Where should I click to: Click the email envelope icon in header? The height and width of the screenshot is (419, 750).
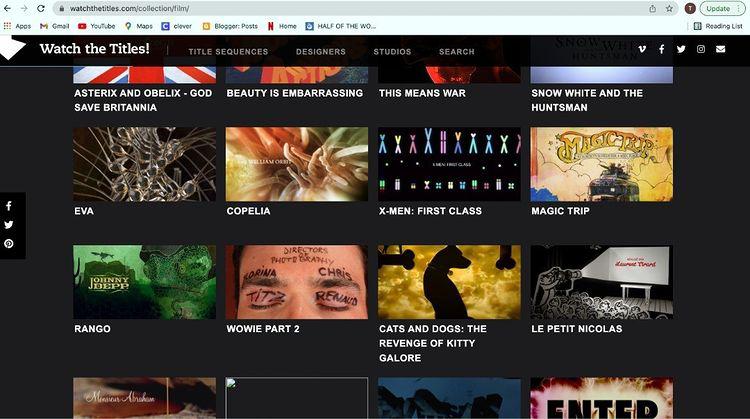(720, 49)
